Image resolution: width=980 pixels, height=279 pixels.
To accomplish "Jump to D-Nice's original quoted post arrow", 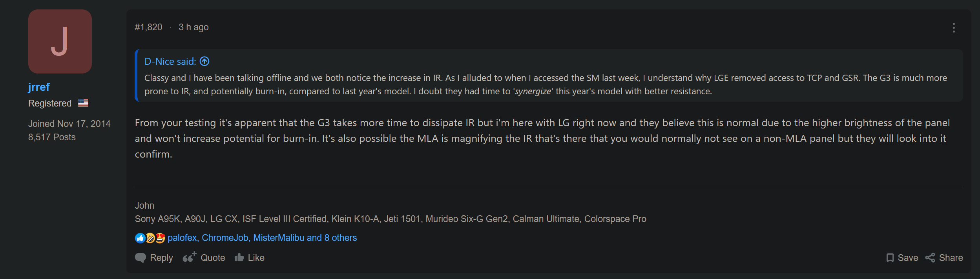I will (x=204, y=61).
